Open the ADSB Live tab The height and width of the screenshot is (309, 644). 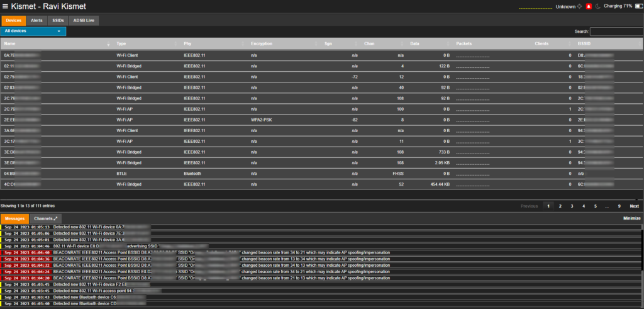[84, 21]
